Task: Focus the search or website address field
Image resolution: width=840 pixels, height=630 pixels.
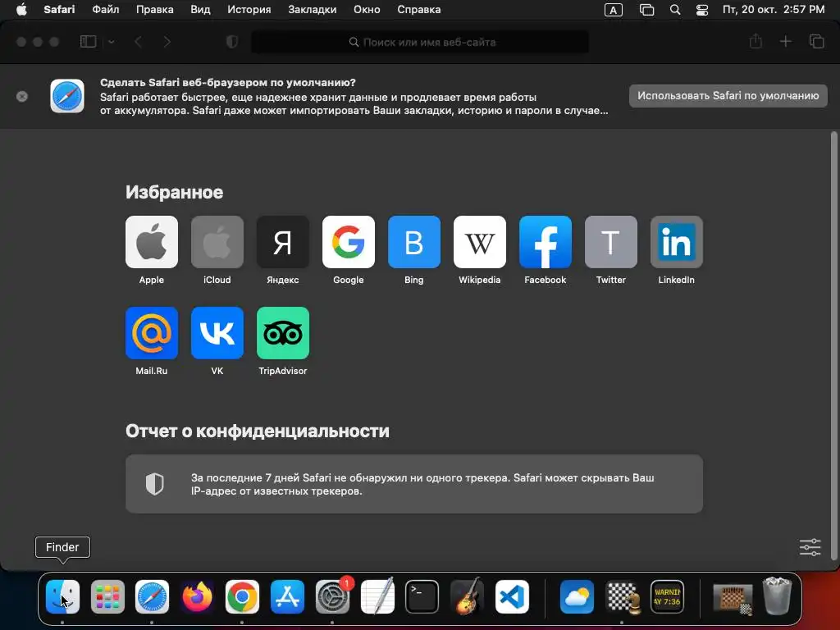Action: 420,42
